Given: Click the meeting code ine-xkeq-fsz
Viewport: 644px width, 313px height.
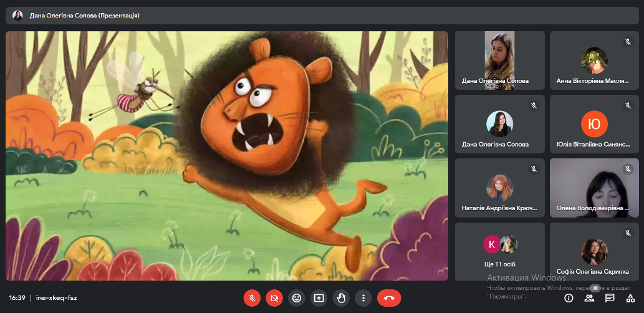Looking at the screenshot, I should [56, 298].
